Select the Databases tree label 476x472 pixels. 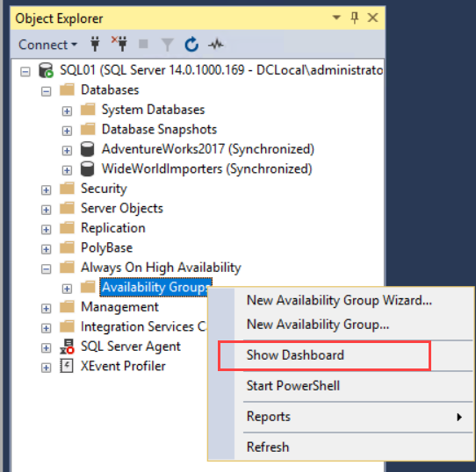[110, 89]
